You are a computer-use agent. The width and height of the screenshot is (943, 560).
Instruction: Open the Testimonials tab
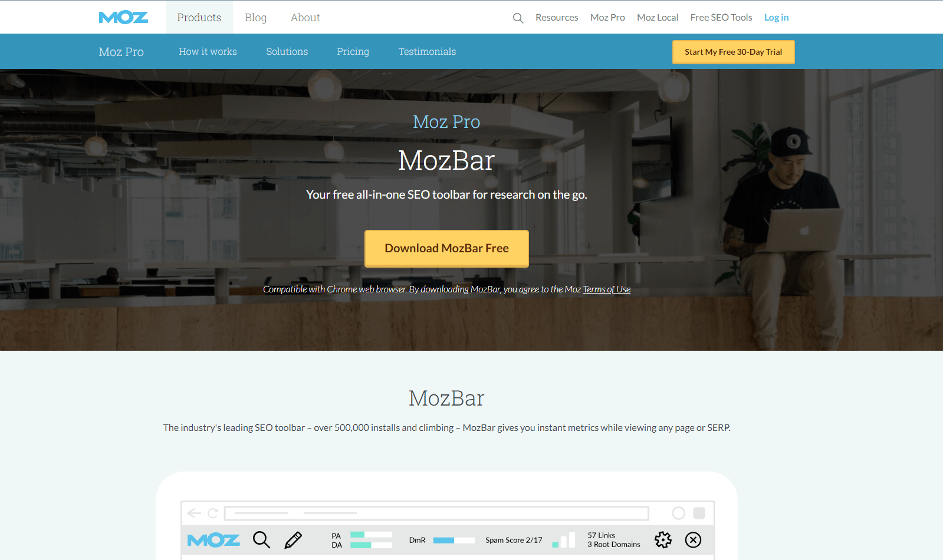[x=427, y=52]
